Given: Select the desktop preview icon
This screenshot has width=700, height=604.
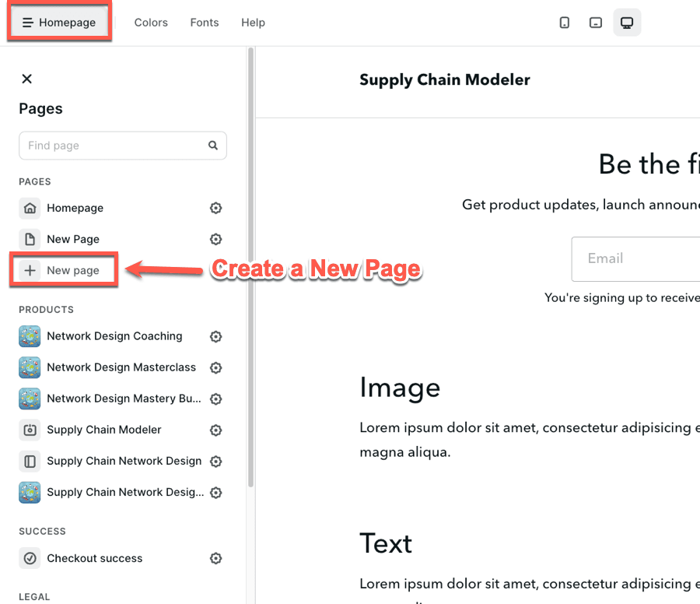Looking at the screenshot, I should 627,23.
